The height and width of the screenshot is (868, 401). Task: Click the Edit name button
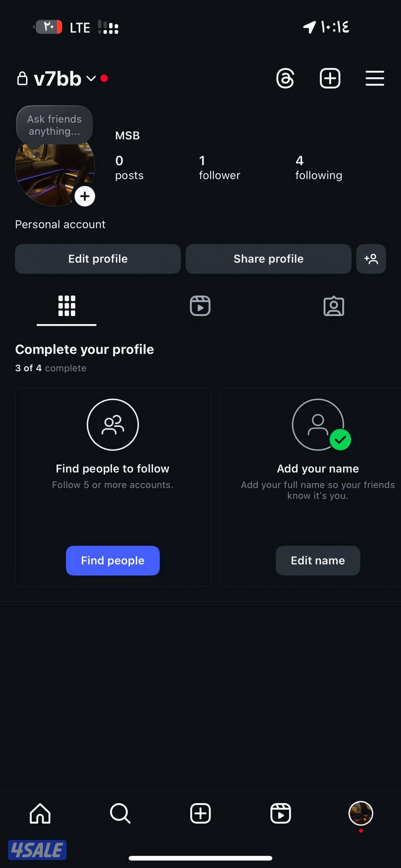(318, 560)
